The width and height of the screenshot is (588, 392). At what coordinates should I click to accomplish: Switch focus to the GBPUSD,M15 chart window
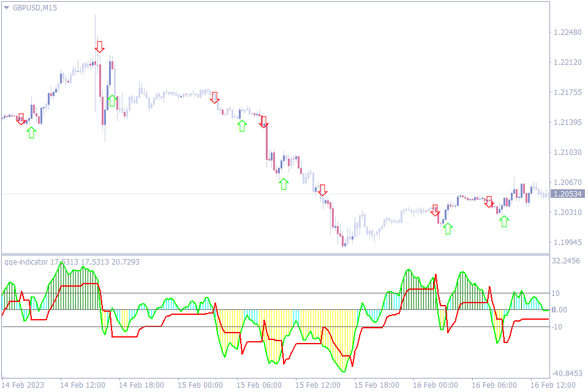276,123
